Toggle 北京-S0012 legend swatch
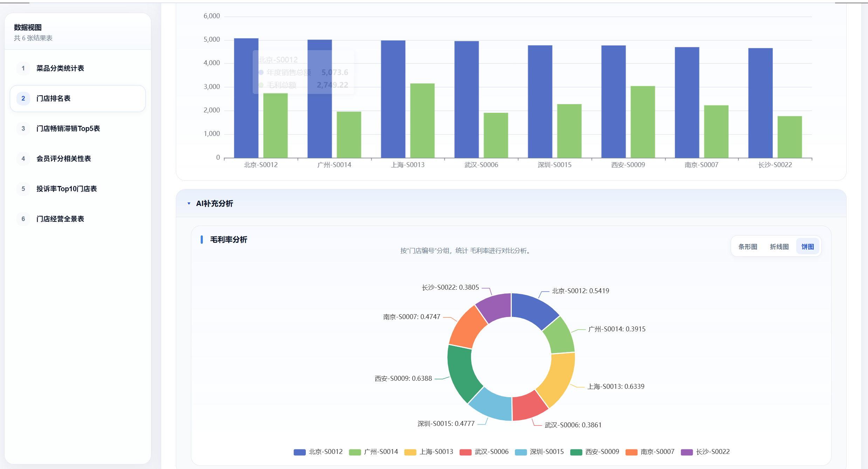This screenshot has width=868, height=469. pyautogui.click(x=299, y=452)
